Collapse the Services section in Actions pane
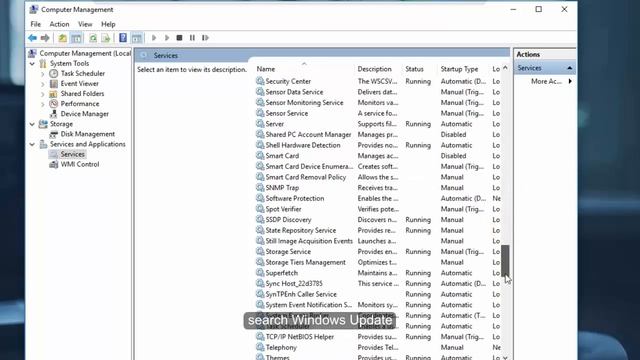The image size is (640, 360). pyautogui.click(x=569, y=68)
